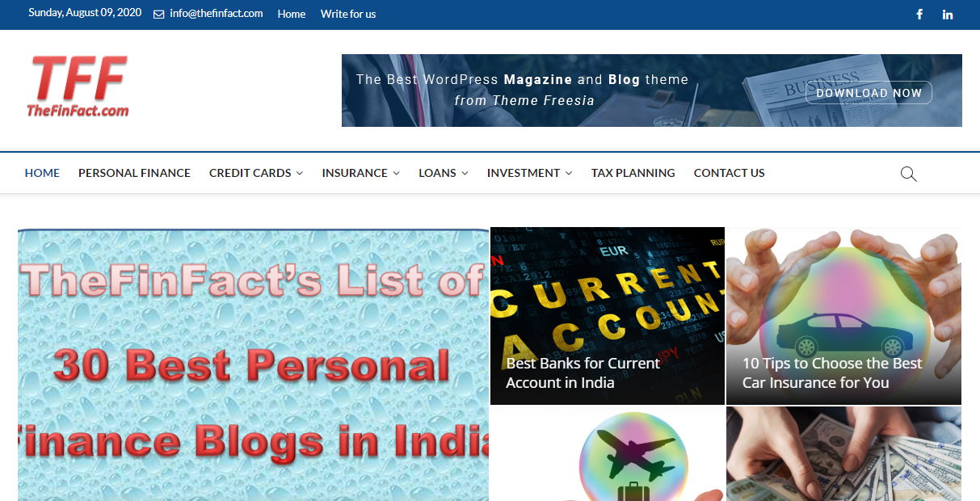This screenshot has width=980, height=501.
Task: Open the airplane bubble article thumbnail
Action: pyautogui.click(x=608, y=454)
